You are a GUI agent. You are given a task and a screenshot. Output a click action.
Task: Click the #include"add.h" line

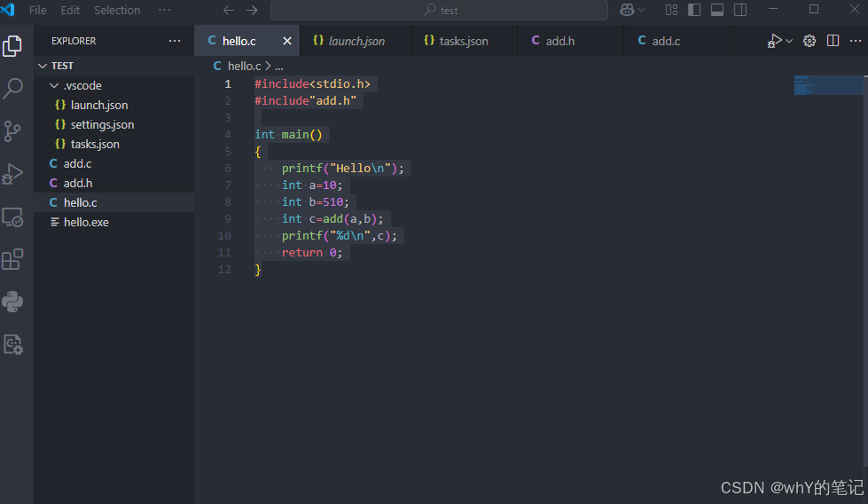[306, 101]
